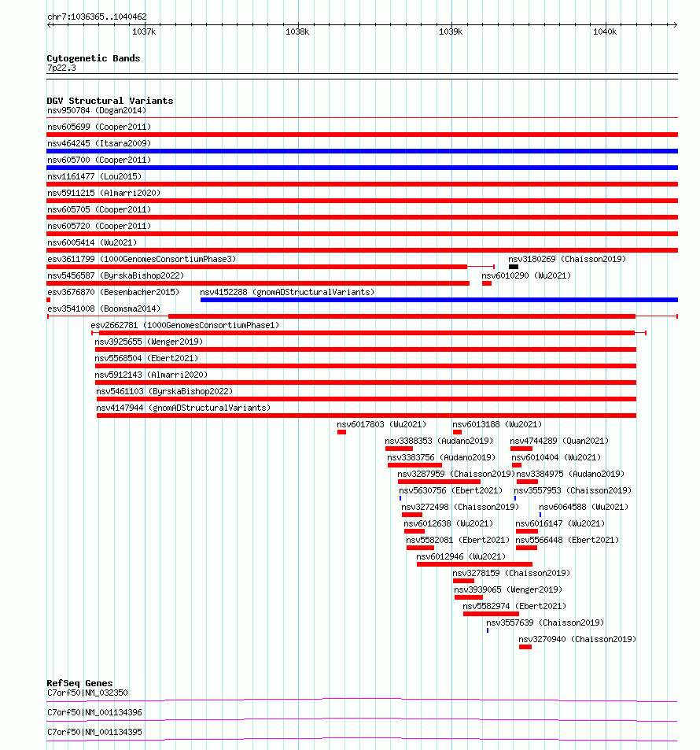Open nsv605700 (Cooper2011) variant entry
Image resolution: width=700 pixels, height=750 pixels.
click(x=99, y=160)
